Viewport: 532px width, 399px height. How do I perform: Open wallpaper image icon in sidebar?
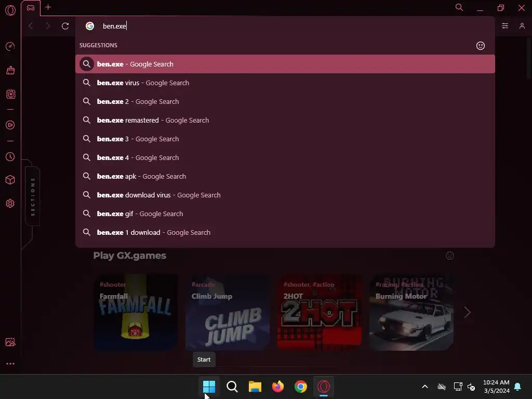tap(10, 342)
